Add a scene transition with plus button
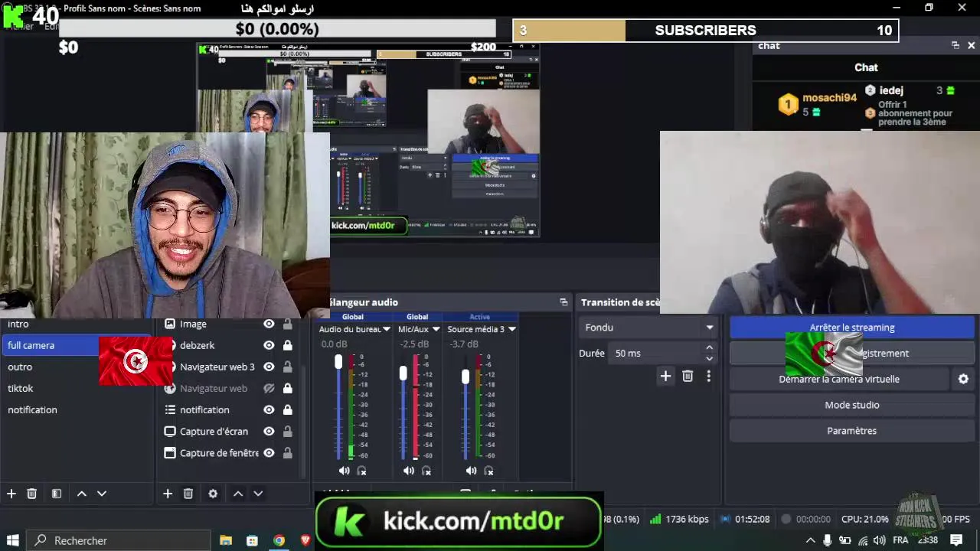 (x=665, y=376)
